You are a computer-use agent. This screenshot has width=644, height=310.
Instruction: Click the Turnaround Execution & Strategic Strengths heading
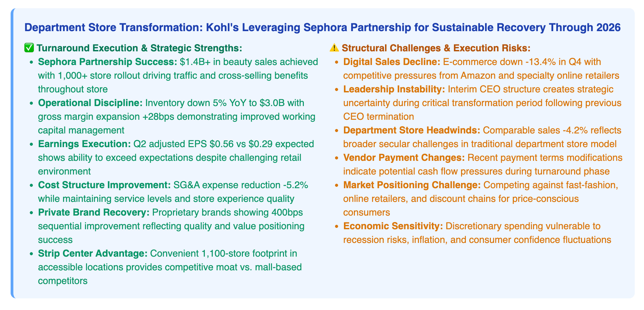point(139,48)
